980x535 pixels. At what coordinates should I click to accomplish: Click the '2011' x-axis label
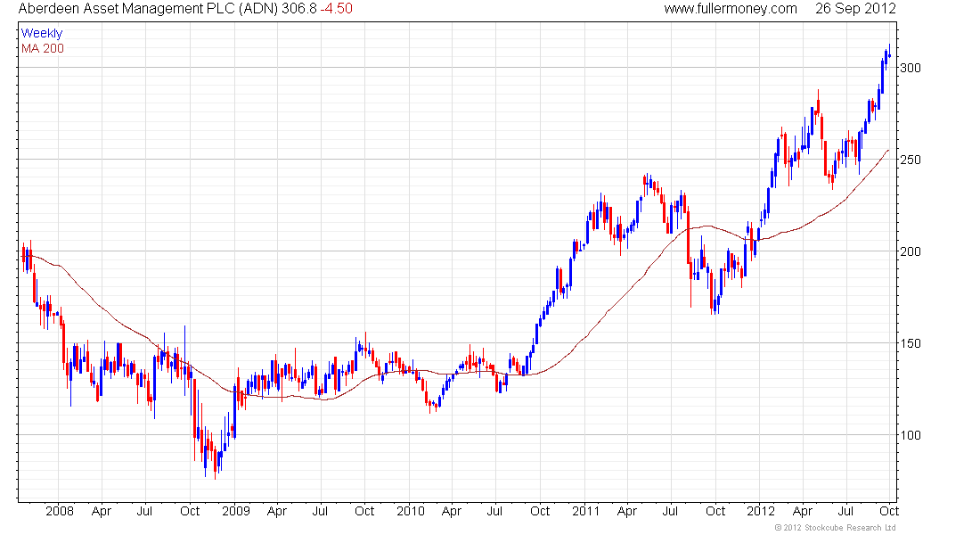tap(585, 511)
